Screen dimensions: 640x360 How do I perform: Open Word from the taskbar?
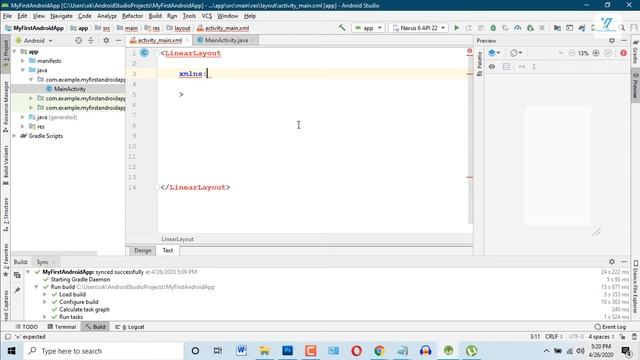coord(241,351)
